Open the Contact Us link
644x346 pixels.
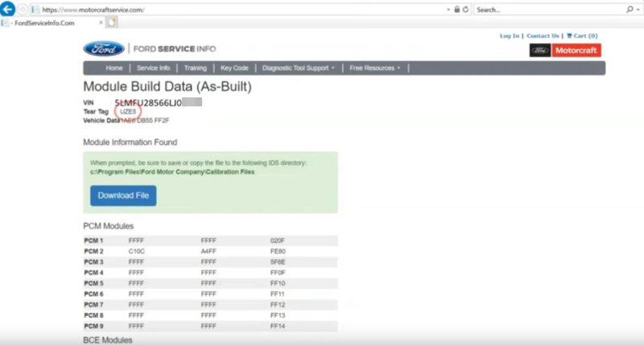click(x=543, y=35)
